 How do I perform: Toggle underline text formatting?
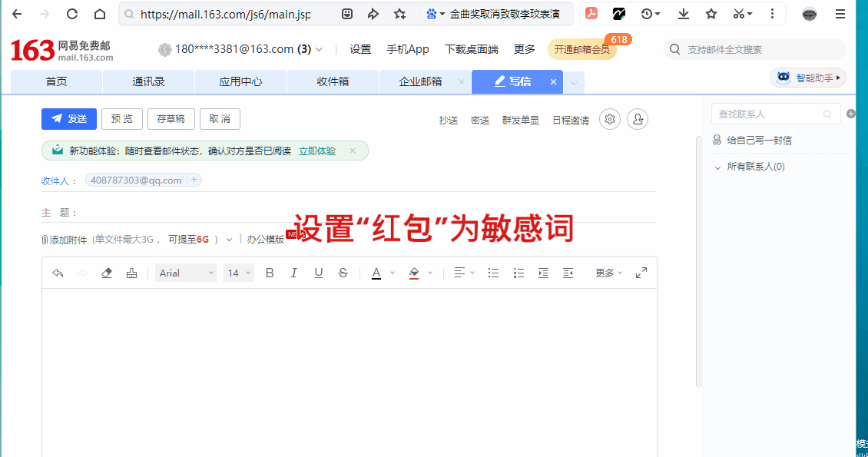[x=318, y=273]
